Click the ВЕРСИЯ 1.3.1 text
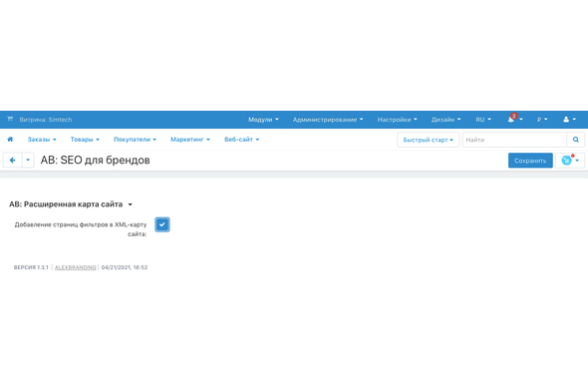 coord(31,267)
